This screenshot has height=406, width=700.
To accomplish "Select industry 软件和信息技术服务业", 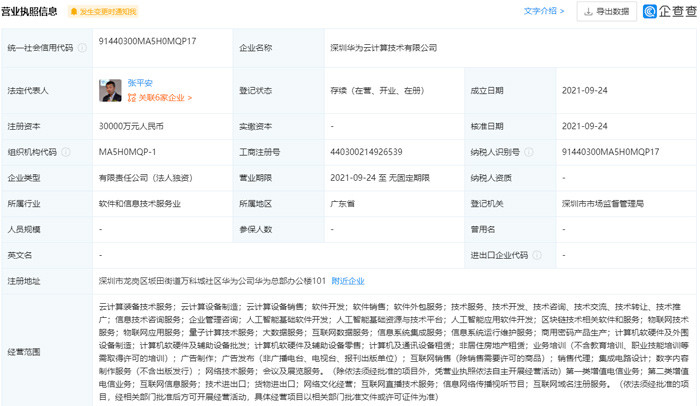I will click(140, 204).
